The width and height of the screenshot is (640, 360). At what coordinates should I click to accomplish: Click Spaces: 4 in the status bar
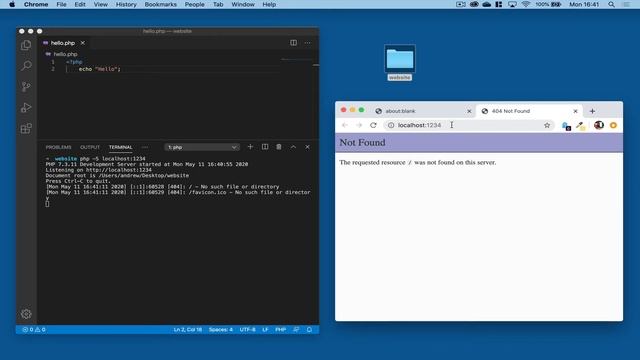pyautogui.click(x=221, y=329)
